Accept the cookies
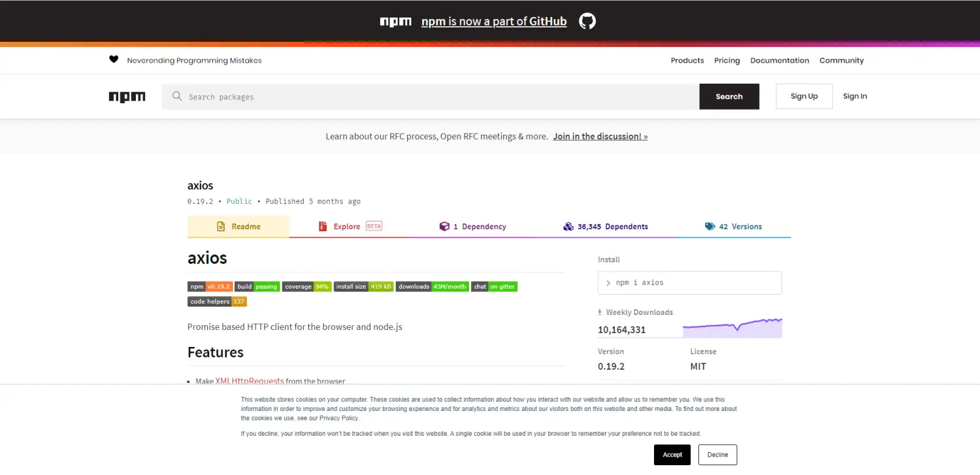This screenshot has width=980, height=475. (672, 455)
